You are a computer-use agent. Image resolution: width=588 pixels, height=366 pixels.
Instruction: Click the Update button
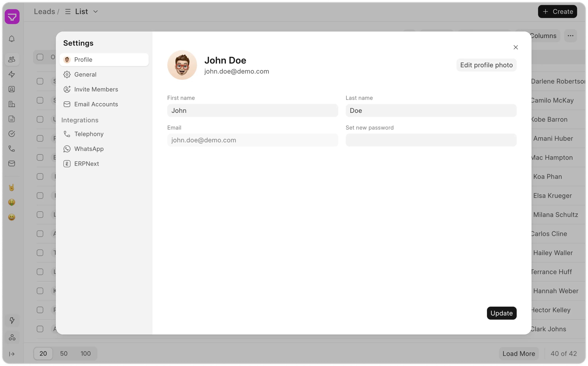click(501, 313)
